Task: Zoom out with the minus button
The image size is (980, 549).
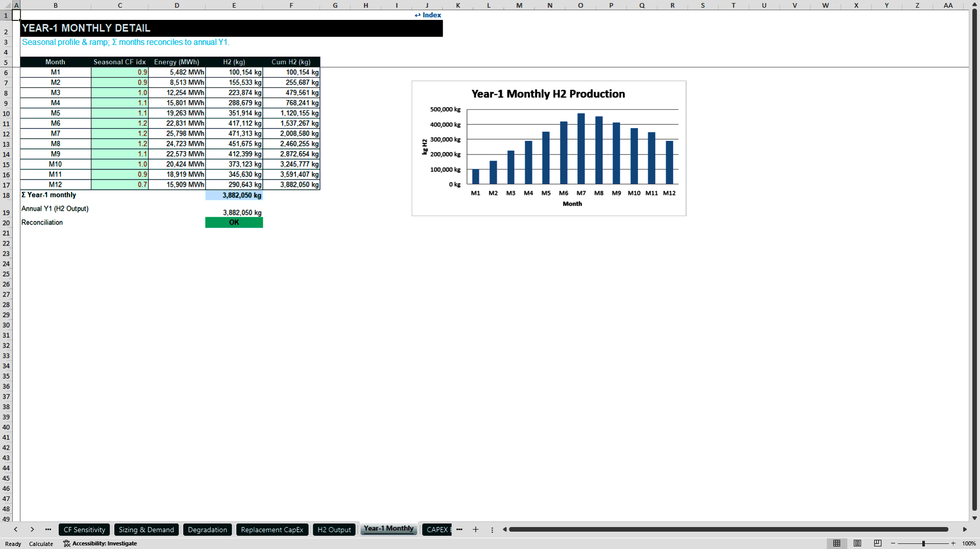Action: (893, 543)
